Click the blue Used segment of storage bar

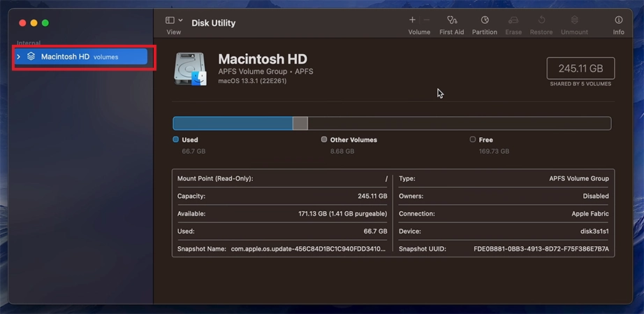coord(233,123)
